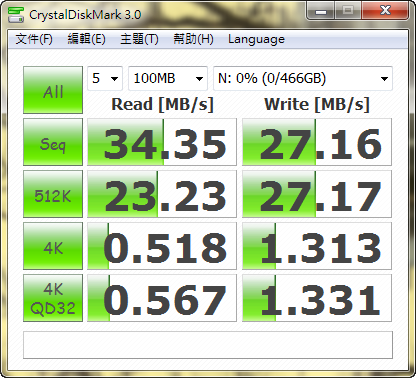The width and height of the screenshot is (416, 378).
Task: Click the Read [MB/s] column header
Action: [162, 105]
